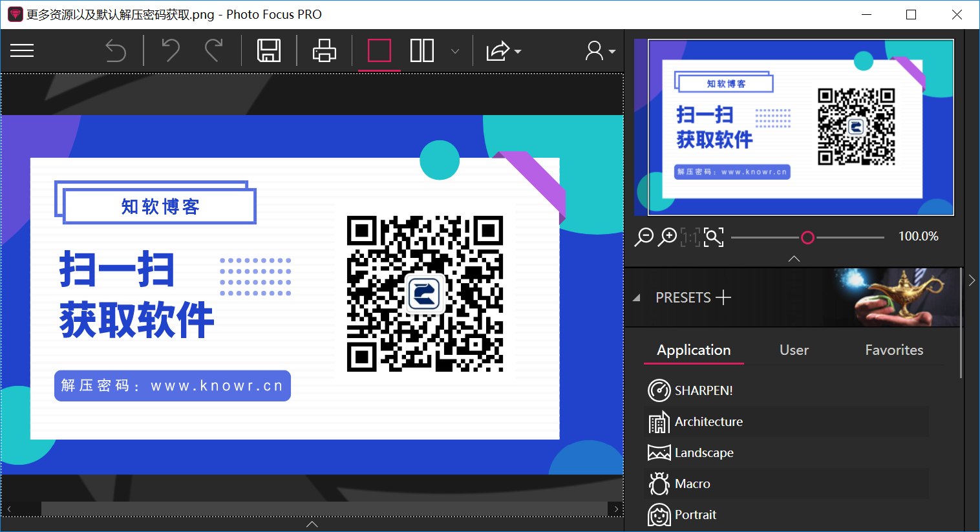Print the current image
Screen dimensions: 980x532
click(324, 50)
